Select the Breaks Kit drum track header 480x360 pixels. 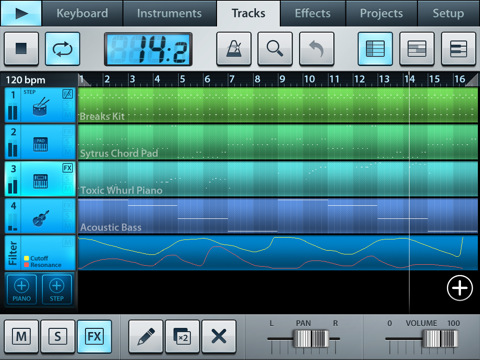(x=40, y=105)
